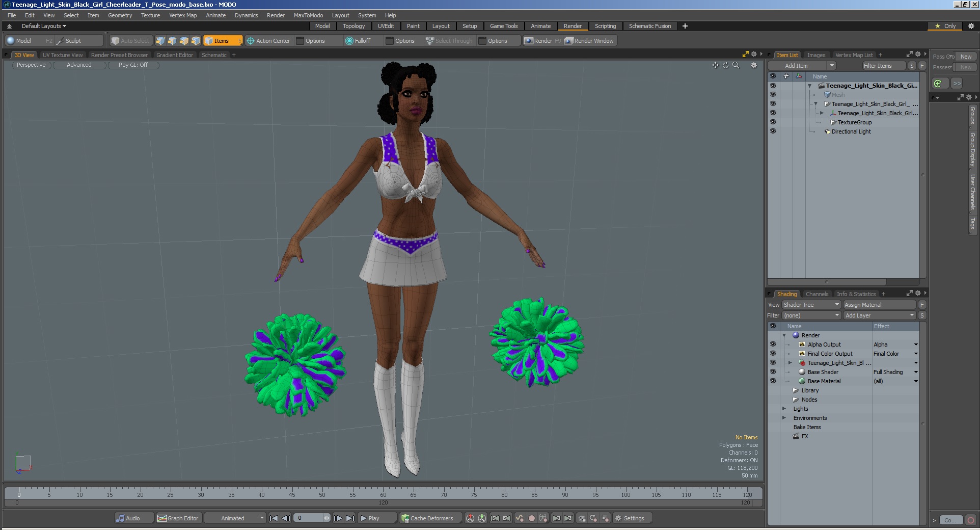The width and height of the screenshot is (980, 530).
Task: Select the Materials selection mode icon
Action: point(196,41)
